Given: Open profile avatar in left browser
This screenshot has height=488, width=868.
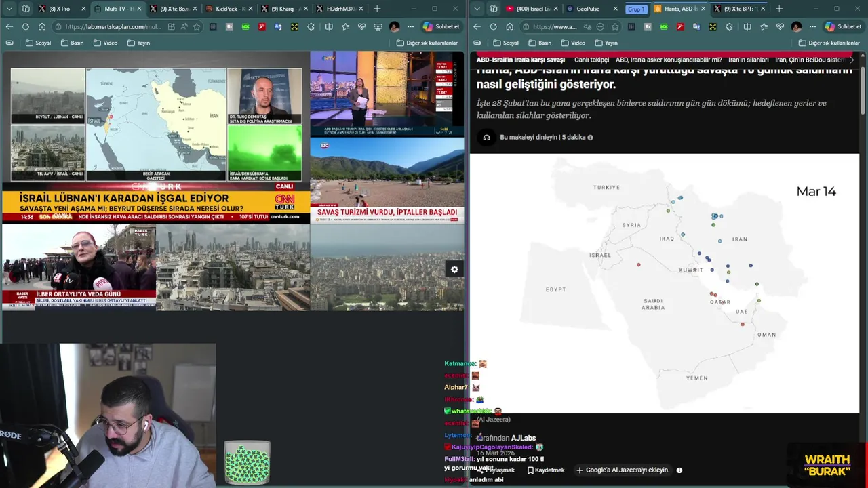Looking at the screenshot, I should [x=394, y=26].
